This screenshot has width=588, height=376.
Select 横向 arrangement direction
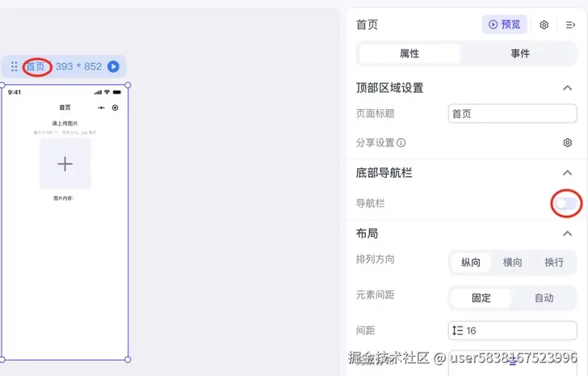click(512, 262)
